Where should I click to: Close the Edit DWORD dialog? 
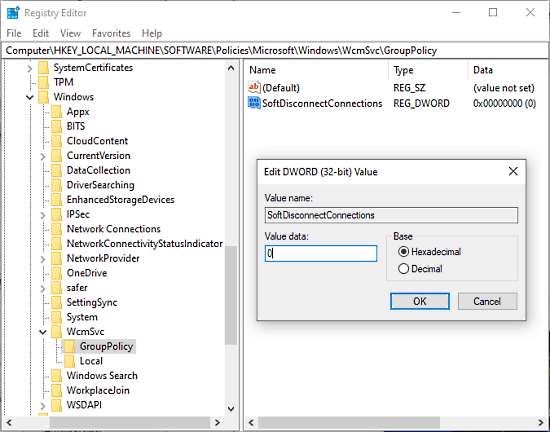[x=513, y=171]
